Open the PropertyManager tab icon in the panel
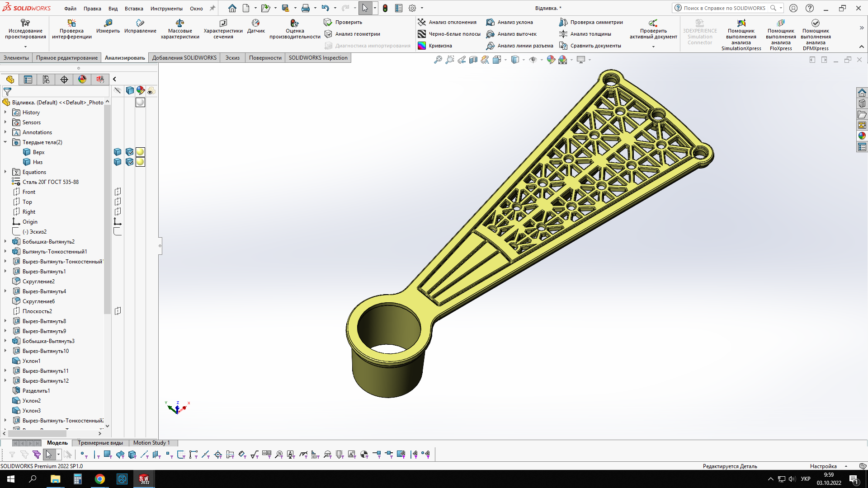Image resolution: width=868 pixels, height=488 pixels. pyautogui.click(x=28, y=80)
